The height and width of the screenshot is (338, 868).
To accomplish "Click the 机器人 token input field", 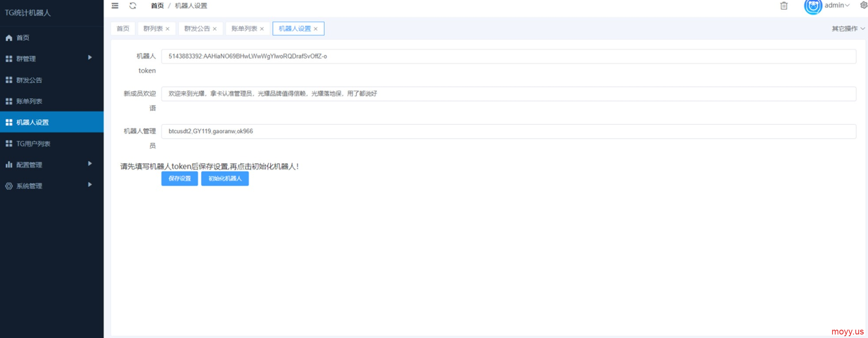I will (x=508, y=56).
